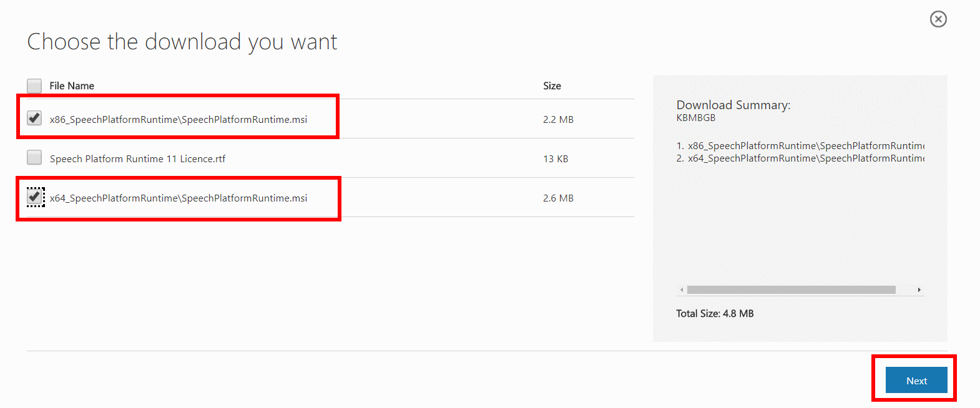Click the Download Summary horizontal scrollbar thumb
This screenshot has height=408, width=980.
click(x=791, y=289)
